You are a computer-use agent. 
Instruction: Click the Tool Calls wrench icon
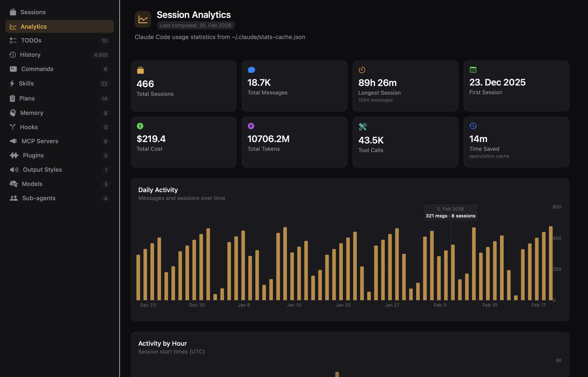coord(362,127)
